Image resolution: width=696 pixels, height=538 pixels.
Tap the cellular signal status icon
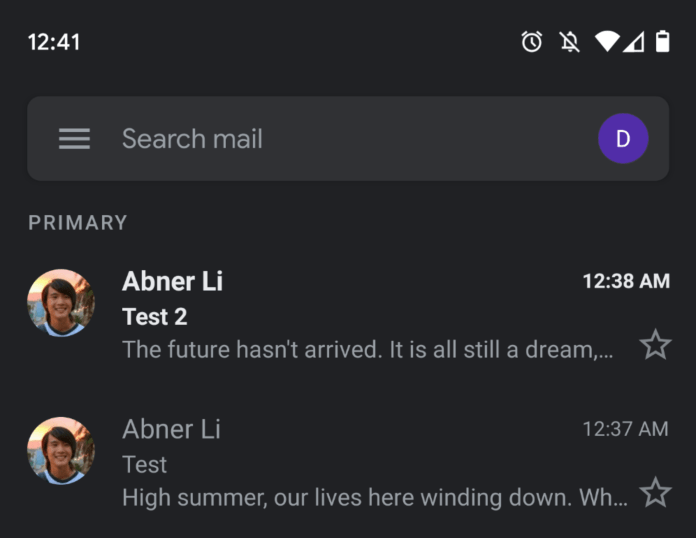(x=633, y=43)
